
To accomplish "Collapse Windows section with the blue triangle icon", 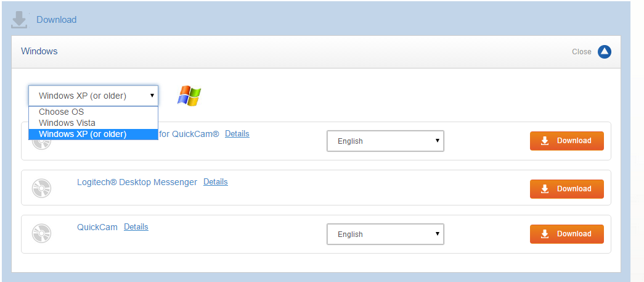I will (604, 52).
